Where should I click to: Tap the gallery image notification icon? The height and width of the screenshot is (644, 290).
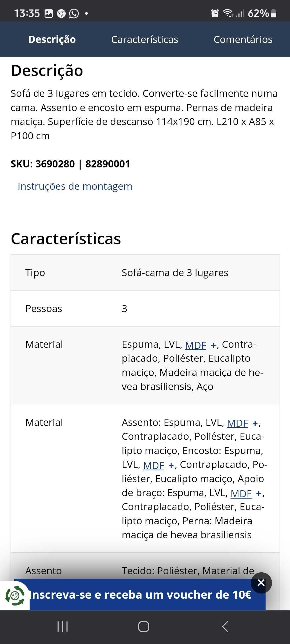[49, 13]
